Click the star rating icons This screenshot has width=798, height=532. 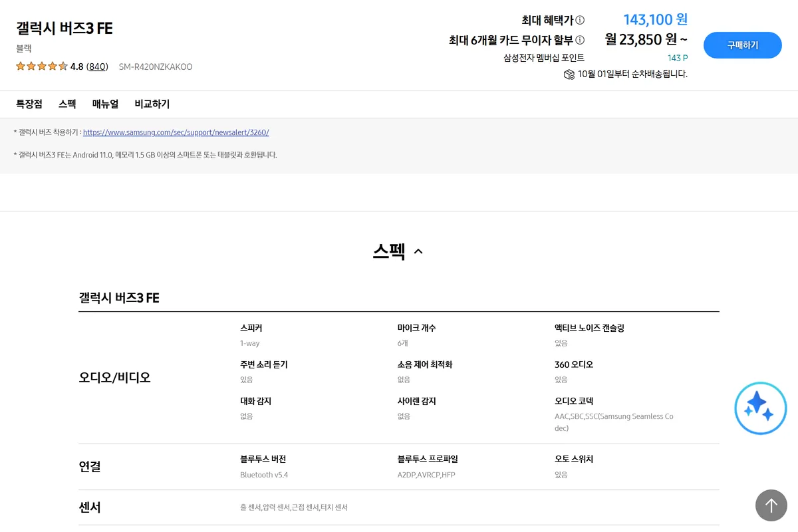coord(42,66)
